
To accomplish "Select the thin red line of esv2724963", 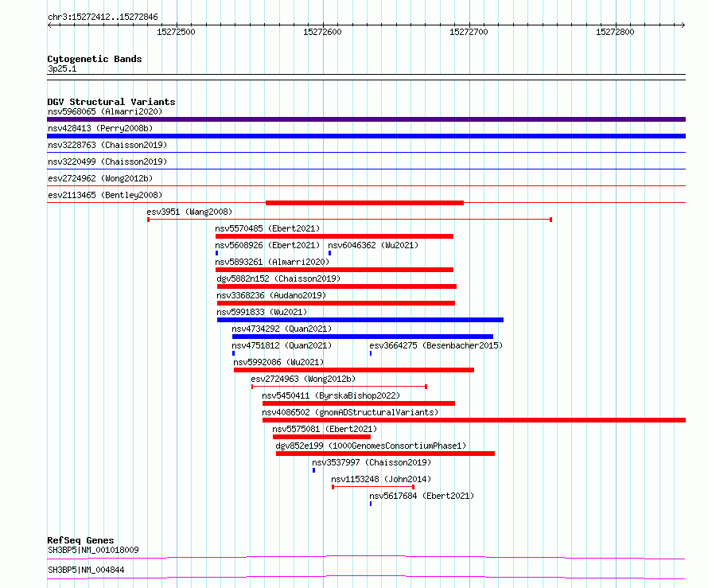I will click(339, 387).
